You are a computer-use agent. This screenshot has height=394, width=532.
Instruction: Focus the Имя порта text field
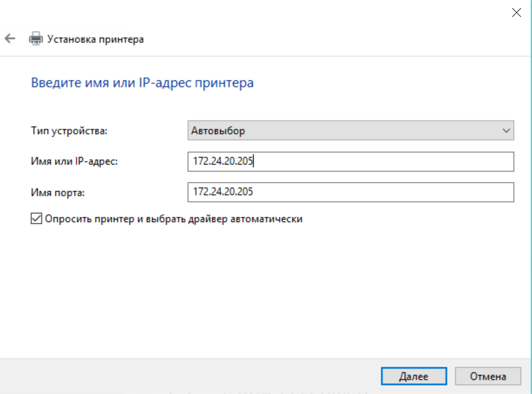point(350,192)
